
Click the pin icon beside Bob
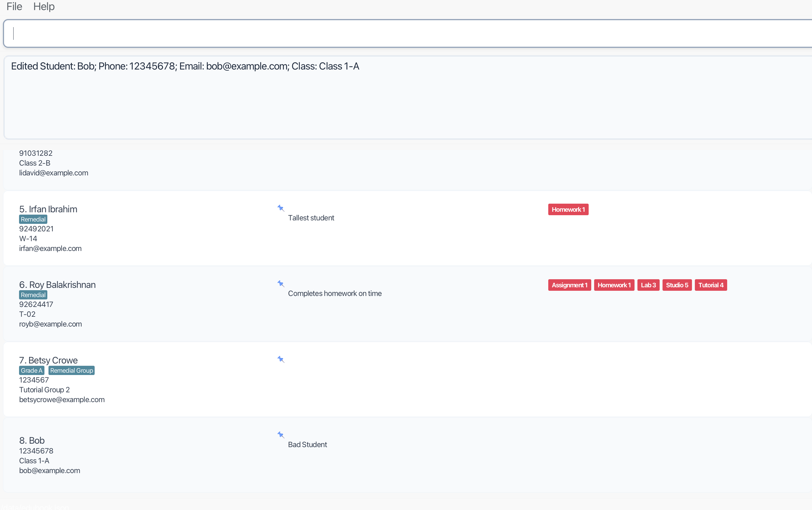tap(280, 434)
